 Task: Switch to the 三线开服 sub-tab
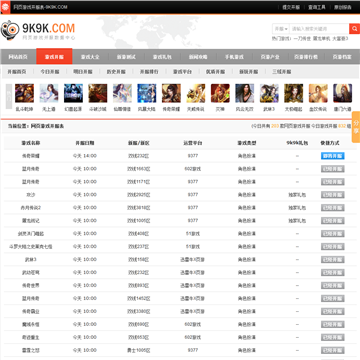tap(282, 72)
